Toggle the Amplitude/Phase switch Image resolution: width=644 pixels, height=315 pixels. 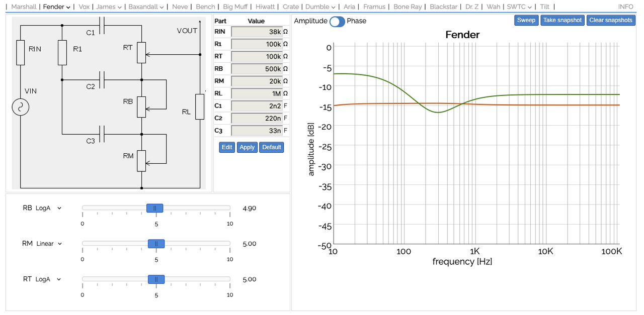tap(337, 21)
